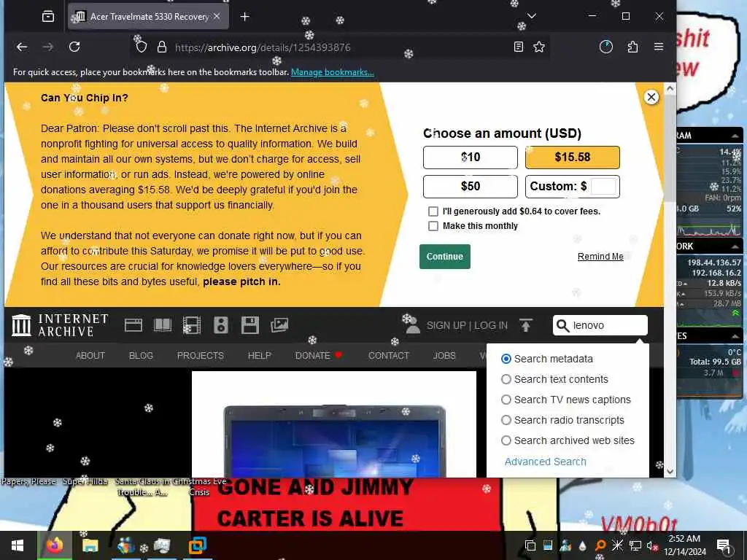
Task: Close the donation banner
Action: click(x=651, y=97)
